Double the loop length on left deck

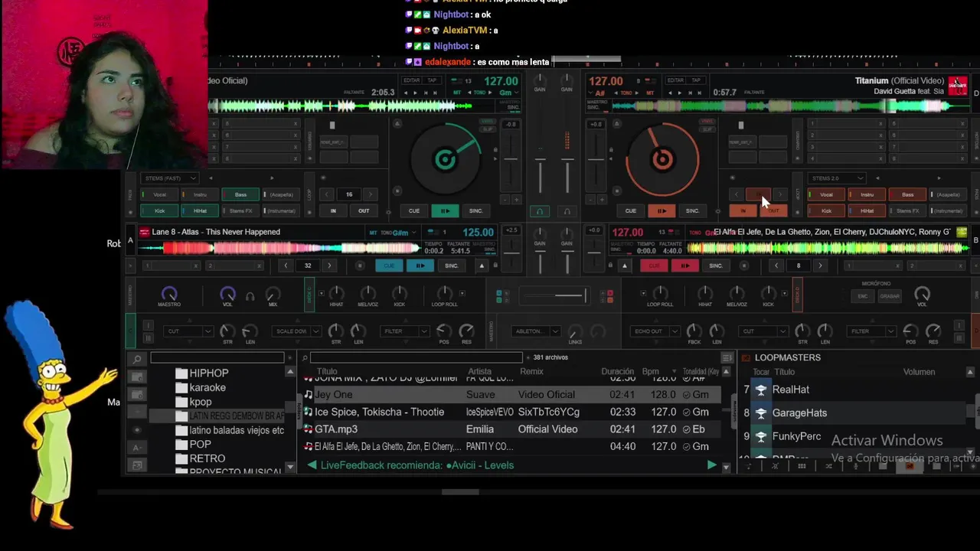pyautogui.click(x=371, y=194)
